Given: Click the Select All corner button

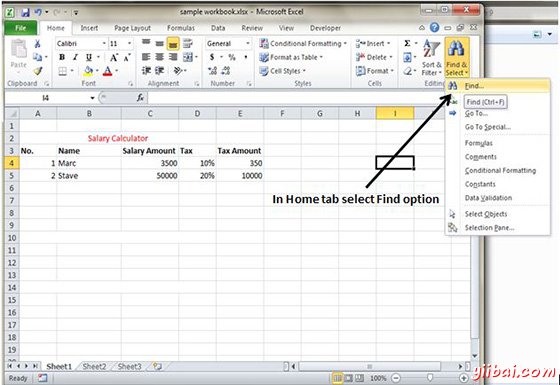Looking at the screenshot, I should click(x=12, y=114).
